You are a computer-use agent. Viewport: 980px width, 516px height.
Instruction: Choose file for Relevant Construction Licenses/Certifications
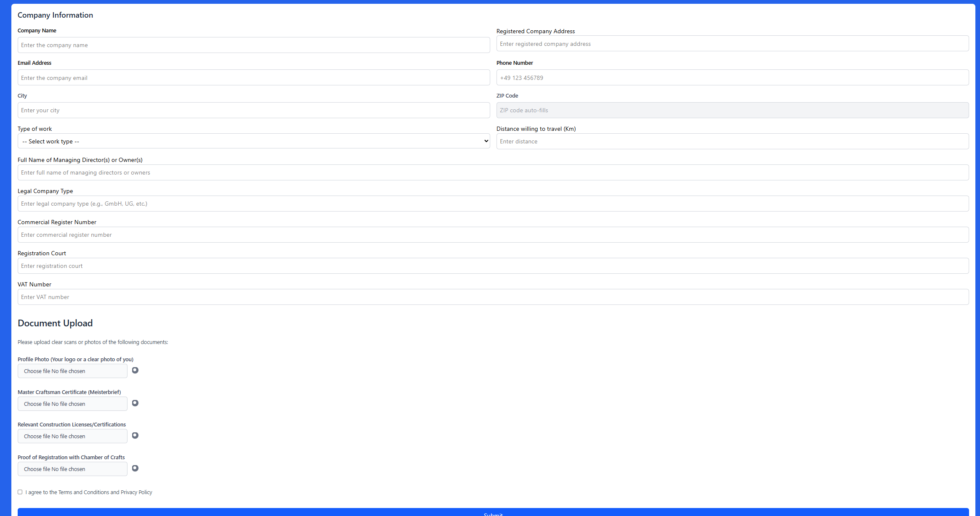click(72, 436)
